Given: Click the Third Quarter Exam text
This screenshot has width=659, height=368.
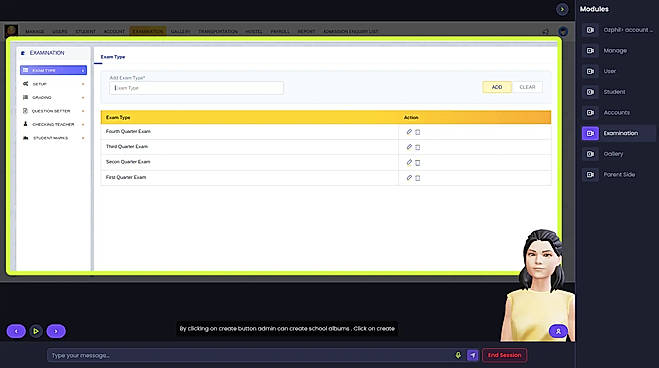Looking at the screenshot, I should tap(127, 147).
